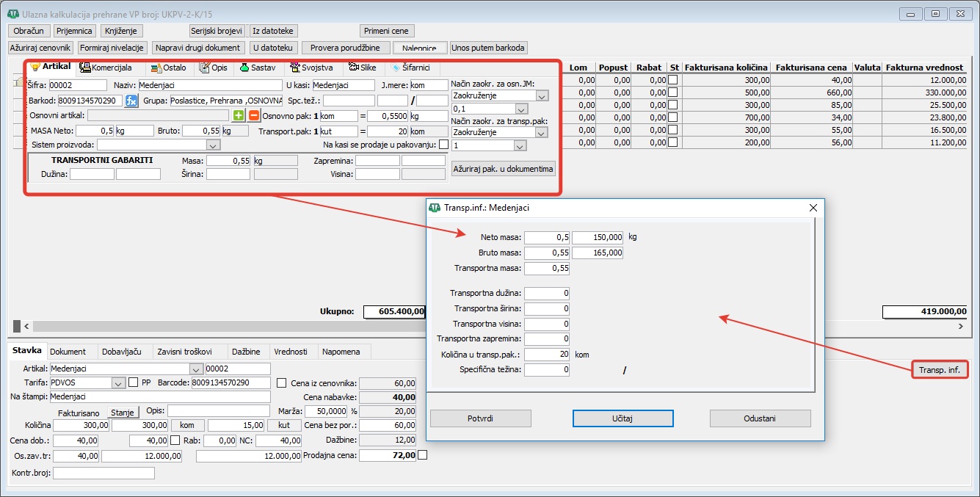
Task: Open the Artikal tab with the bulb icon
Action: (x=51, y=67)
